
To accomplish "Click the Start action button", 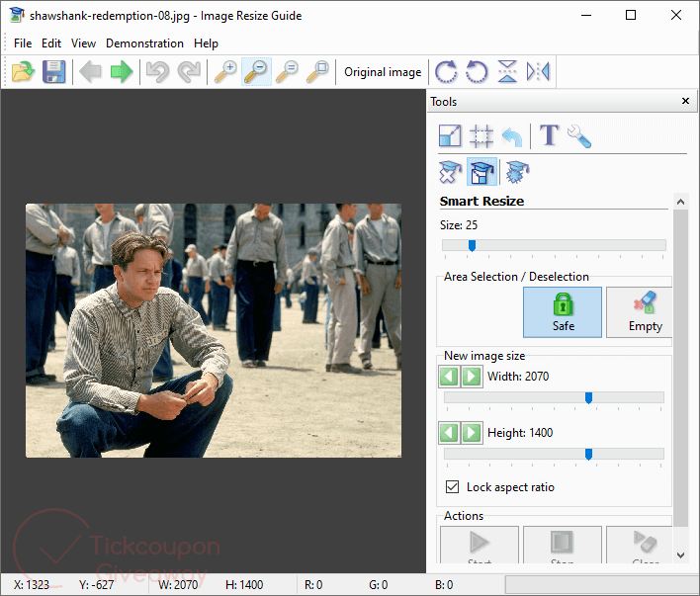I will point(480,546).
